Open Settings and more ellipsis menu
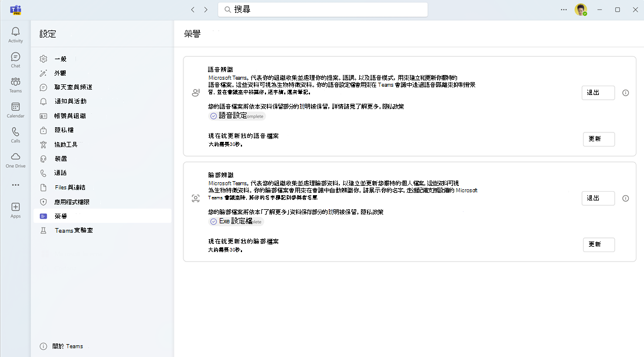 (564, 9)
